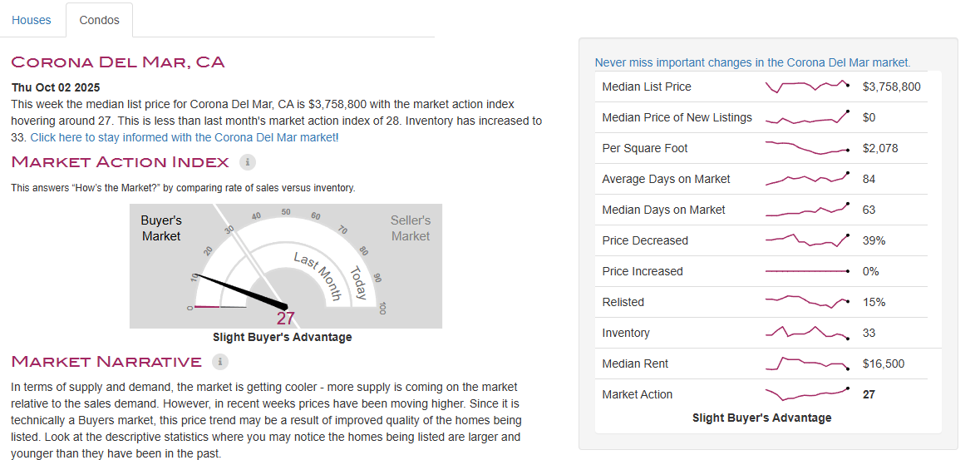Click the stay informed with Corona Del Mar link
Image resolution: width=980 pixels, height=460 pixels.
(x=185, y=137)
